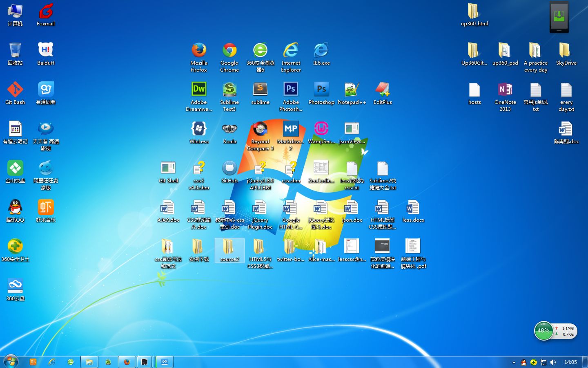Open the green download phone gadget
The height and width of the screenshot is (368, 588).
[x=559, y=16]
